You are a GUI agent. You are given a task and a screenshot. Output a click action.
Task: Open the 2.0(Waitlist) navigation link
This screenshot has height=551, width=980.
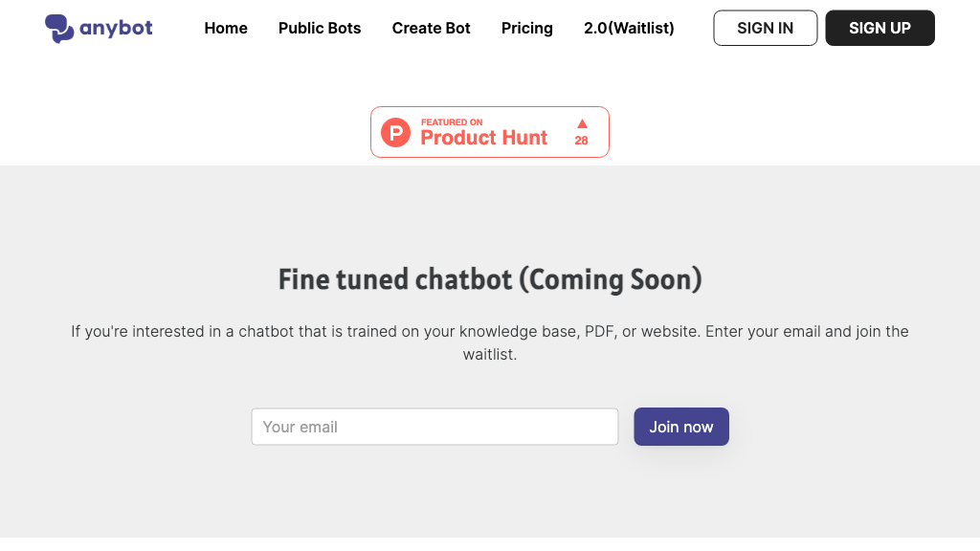[x=628, y=28]
